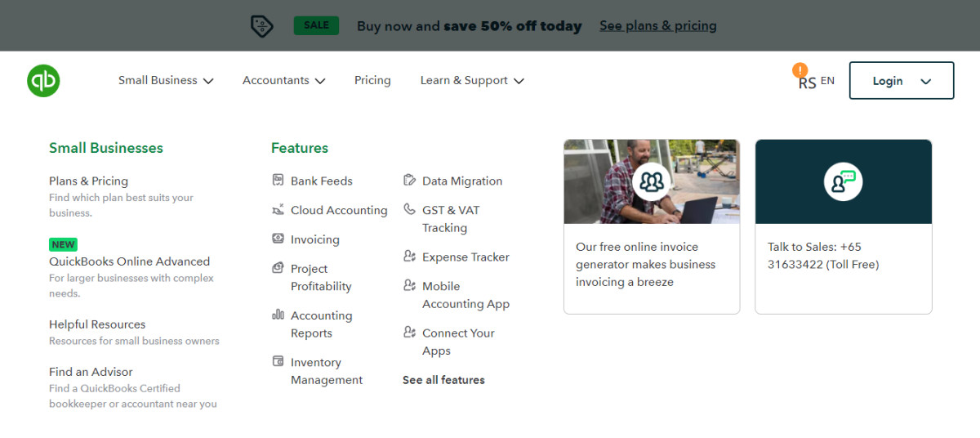The width and height of the screenshot is (980, 438).
Task: Click 'Buy now and save 50% off today' text
Action: pyautogui.click(x=470, y=25)
